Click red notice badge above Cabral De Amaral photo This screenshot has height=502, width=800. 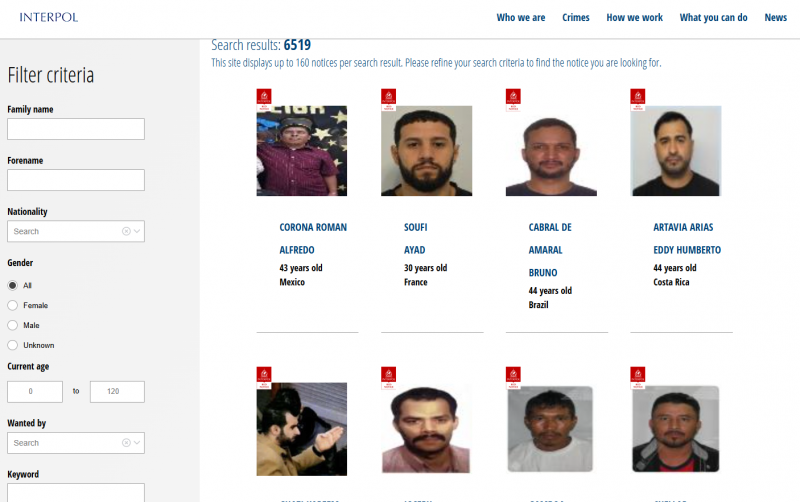[x=513, y=99]
